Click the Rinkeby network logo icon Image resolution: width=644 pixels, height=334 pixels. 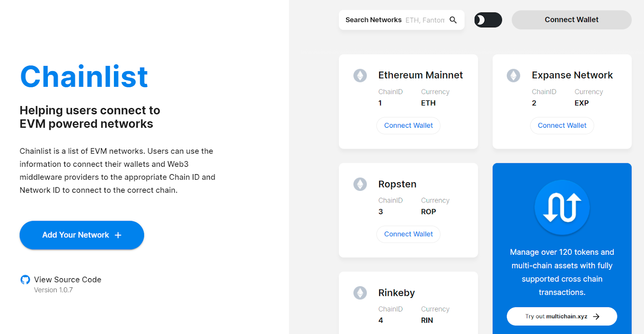tap(360, 293)
